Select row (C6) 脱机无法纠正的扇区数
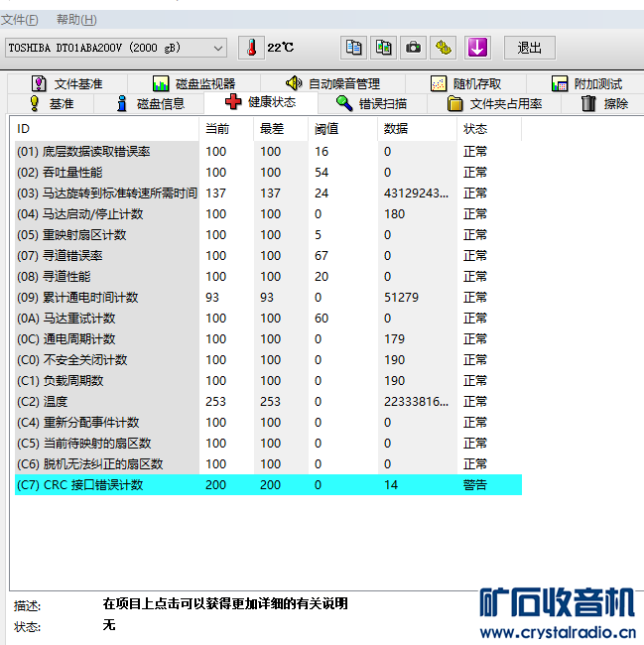 [x=268, y=464]
